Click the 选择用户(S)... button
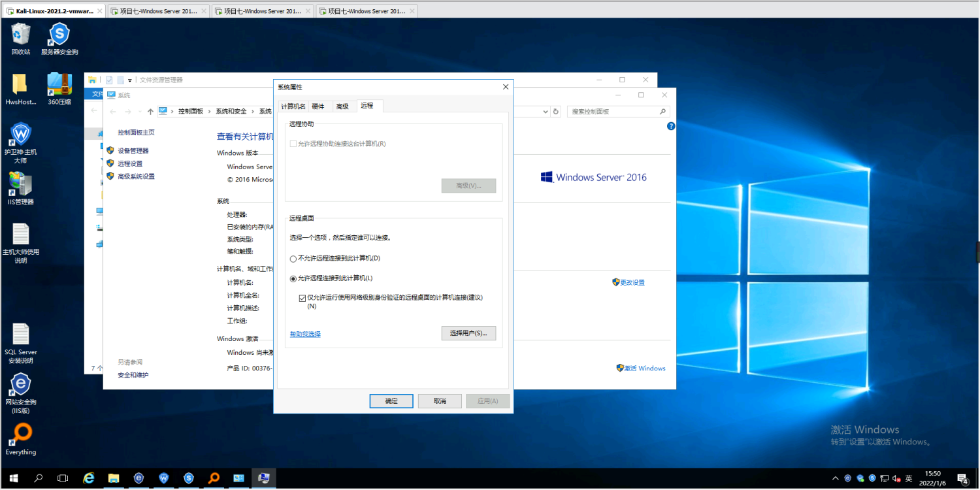Viewport: 980px width, 490px height. (x=468, y=333)
